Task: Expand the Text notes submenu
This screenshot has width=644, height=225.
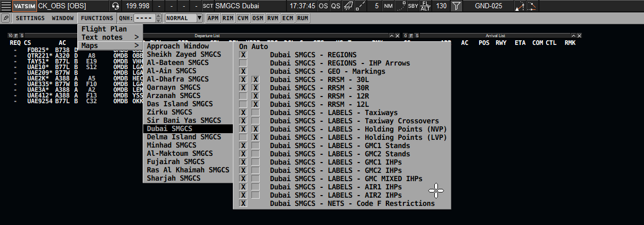Action: pos(111,37)
